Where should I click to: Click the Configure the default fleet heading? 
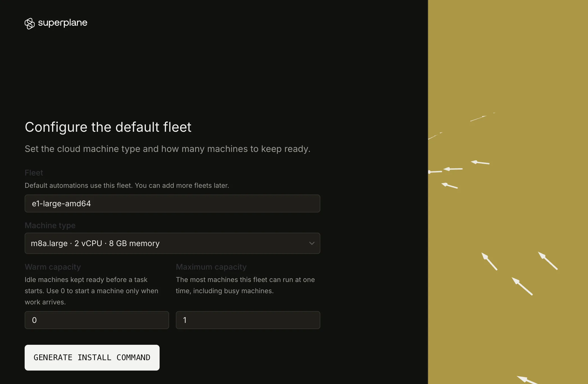(108, 127)
